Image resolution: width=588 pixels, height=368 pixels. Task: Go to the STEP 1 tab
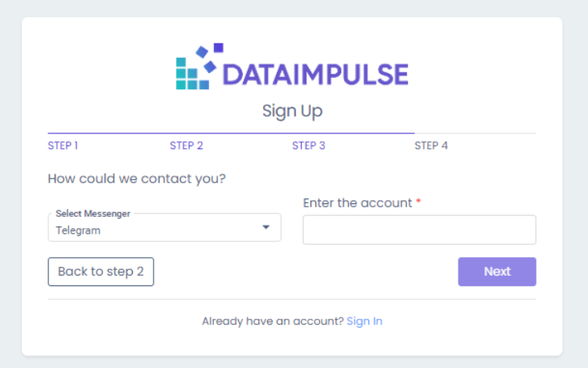tap(63, 145)
